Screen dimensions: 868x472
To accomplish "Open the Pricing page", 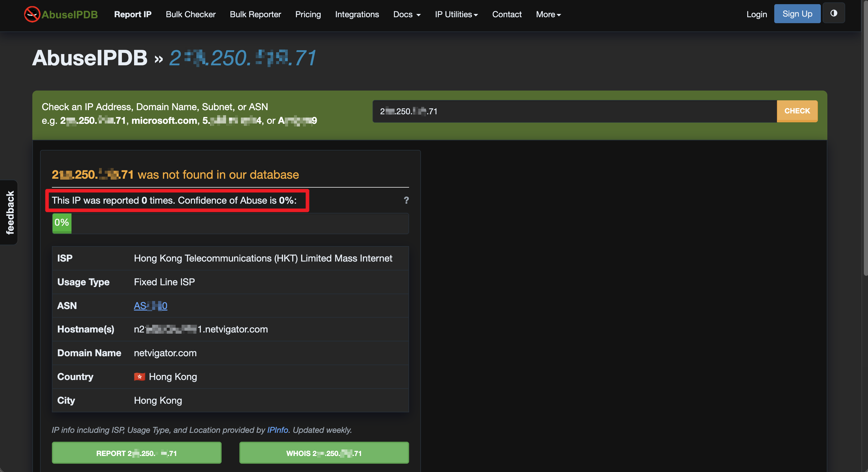I will pyautogui.click(x=308, y=15).
